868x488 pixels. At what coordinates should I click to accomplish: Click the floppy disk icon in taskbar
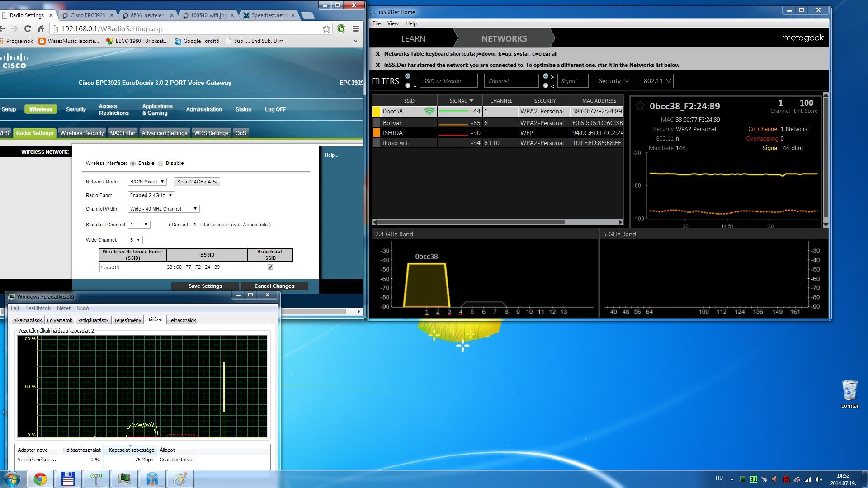(68, 479)
